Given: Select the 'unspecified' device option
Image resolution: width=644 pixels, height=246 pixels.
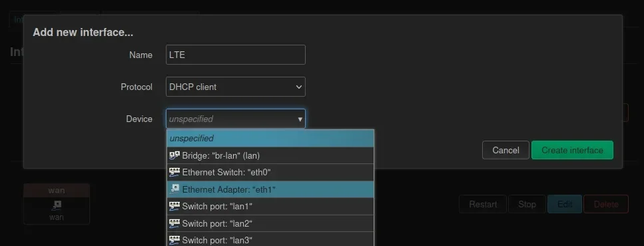Looking at the screenshot, I should point(270,138).
